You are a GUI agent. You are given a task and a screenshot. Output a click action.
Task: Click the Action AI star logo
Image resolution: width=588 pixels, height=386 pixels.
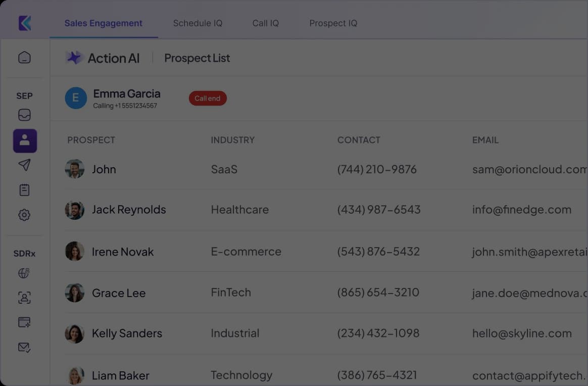[x=74, y=58]
